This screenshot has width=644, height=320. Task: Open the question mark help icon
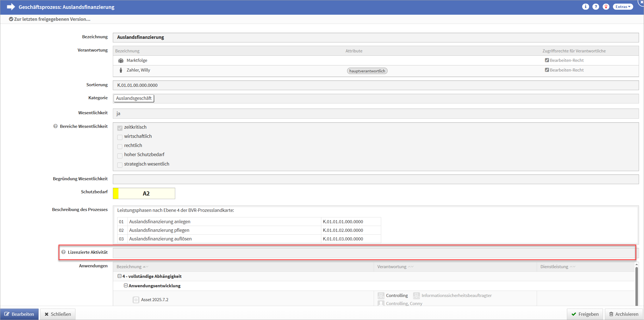pyautogui.click(x=595, y=7)
